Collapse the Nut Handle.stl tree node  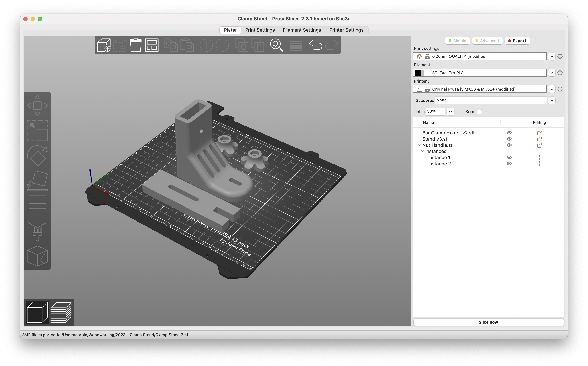point(420,145)
